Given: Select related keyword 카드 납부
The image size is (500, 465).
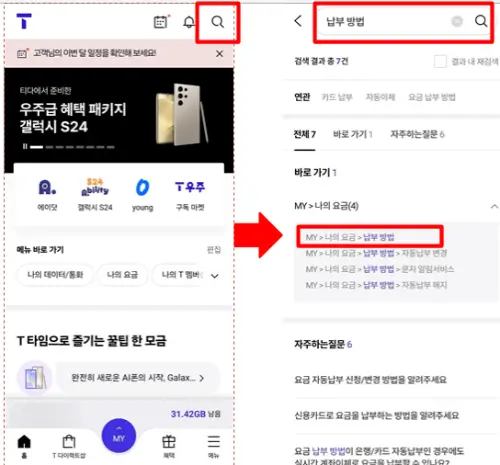Looking at the screenshot, I should pyautogui.click(x=337, y=97).
